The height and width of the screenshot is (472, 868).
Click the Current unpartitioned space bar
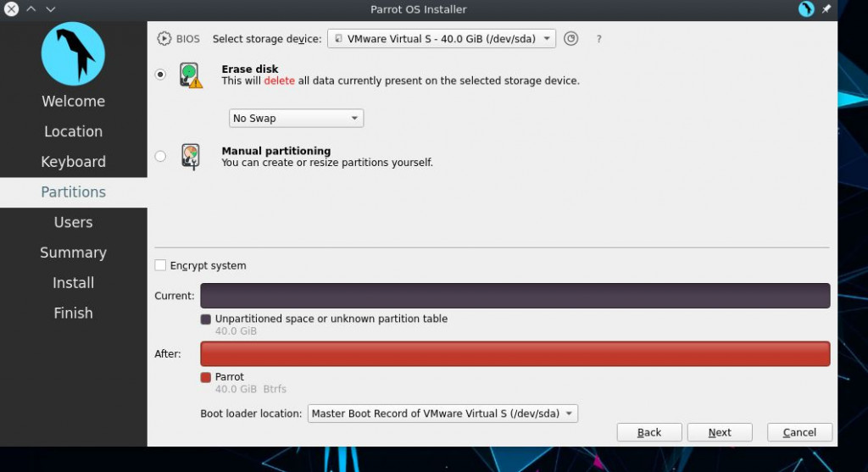pyautogui.click(x=515, y=296)
